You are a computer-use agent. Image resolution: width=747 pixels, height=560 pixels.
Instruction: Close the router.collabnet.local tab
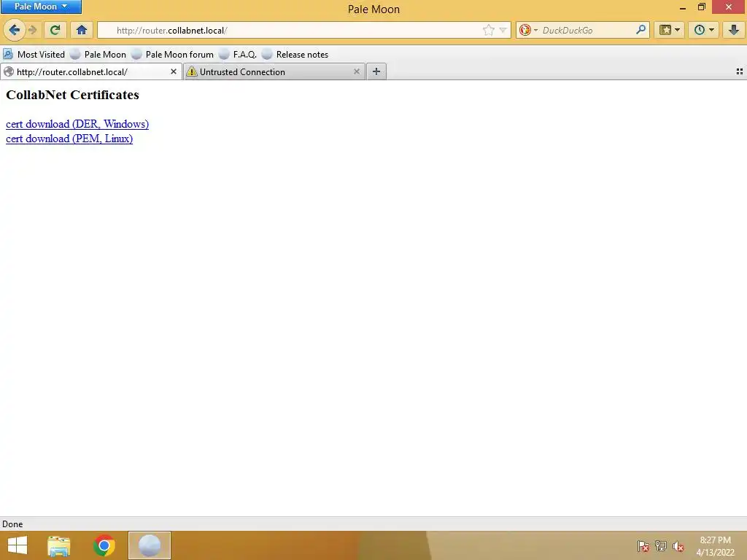point(174,71)
